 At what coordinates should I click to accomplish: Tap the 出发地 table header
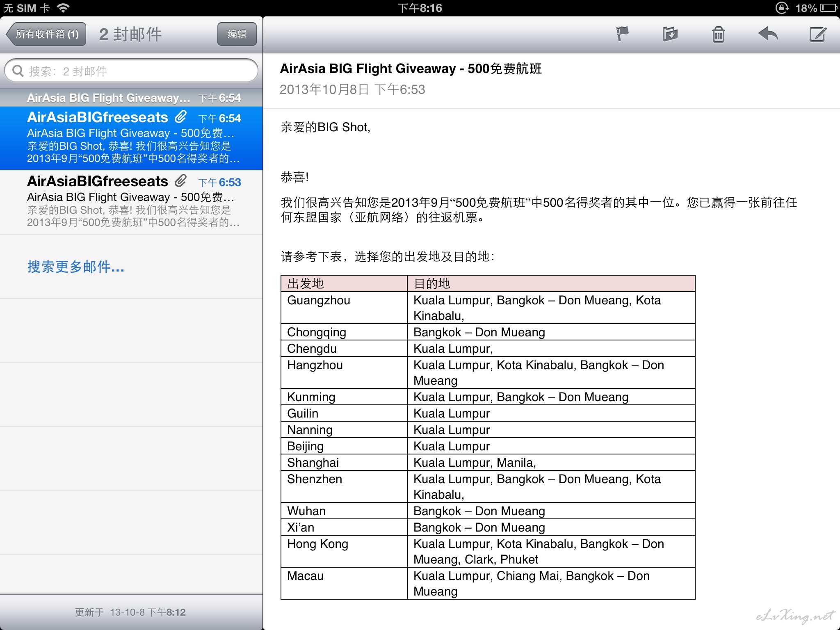point(344,283)
